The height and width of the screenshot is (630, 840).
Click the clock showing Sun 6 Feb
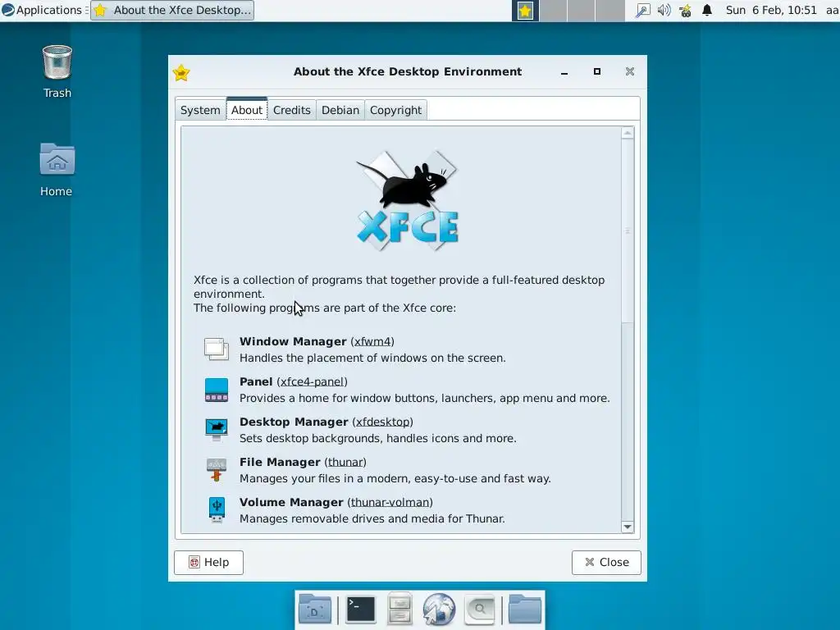click(x=771, y=10)
